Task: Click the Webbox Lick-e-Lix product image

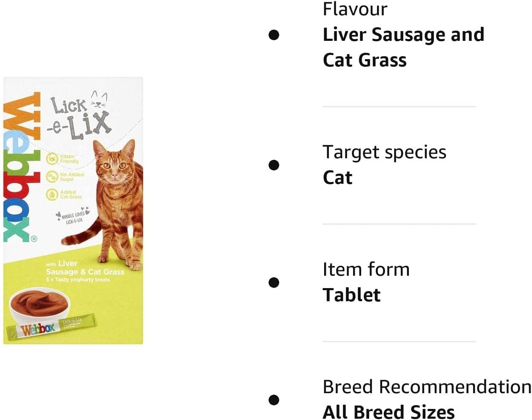Action: pos(73,211)
